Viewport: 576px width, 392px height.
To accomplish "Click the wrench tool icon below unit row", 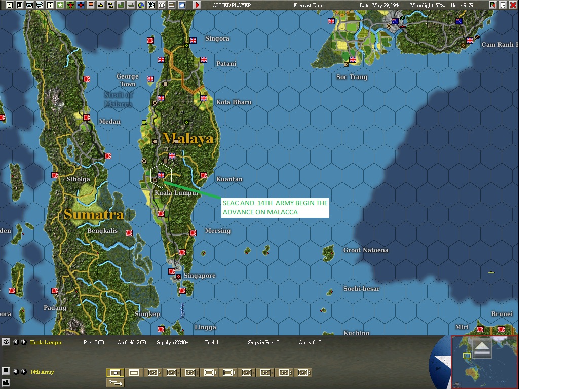I will click(116, 383).
